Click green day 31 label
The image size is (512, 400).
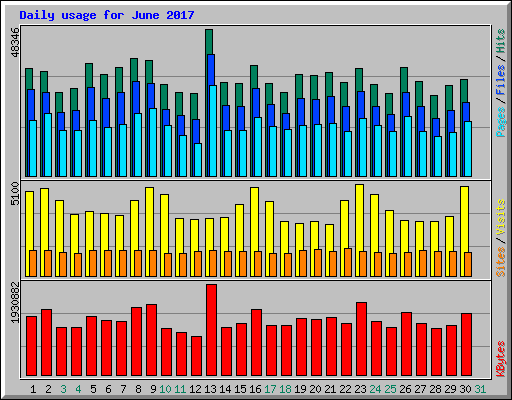pyautogui.click(x=480, y=389)
